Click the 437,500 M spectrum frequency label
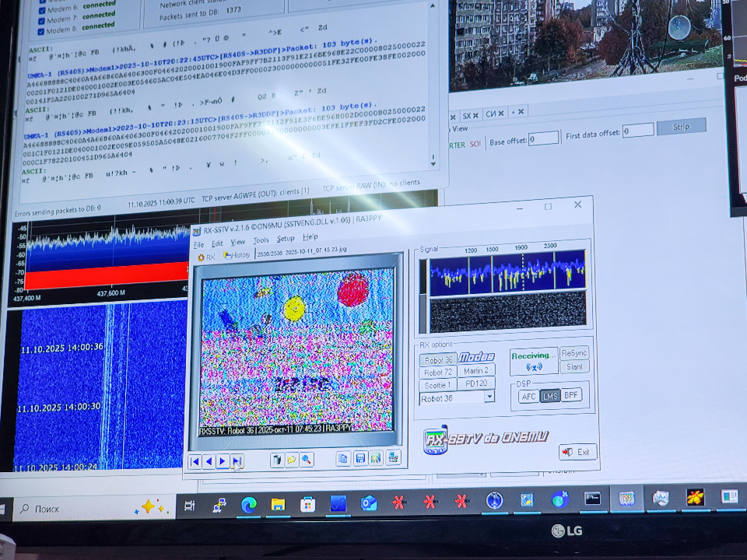This screenshot has width=747, height=560. pyautogui.click(x=111, y=293)
